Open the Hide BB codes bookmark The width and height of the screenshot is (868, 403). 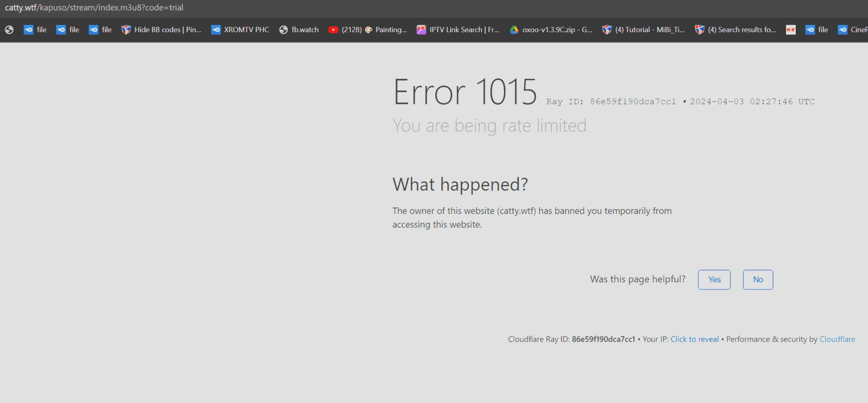(x=161, y=30)
